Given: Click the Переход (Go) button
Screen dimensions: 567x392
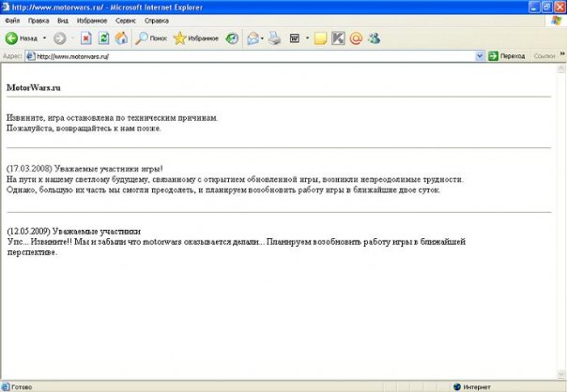Looking at the screenshot, I should (507, 56).
